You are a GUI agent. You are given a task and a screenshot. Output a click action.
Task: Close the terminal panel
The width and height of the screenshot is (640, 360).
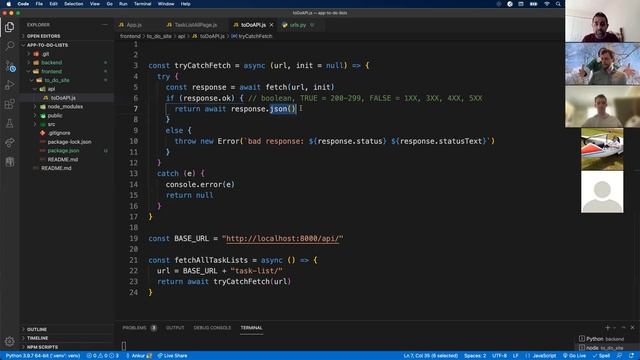(632, 328)
